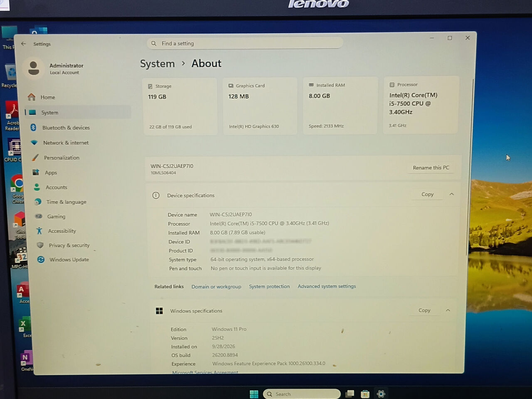
Task: Open the Storage 119 GB card
Action: pyautogui.click(x=180, y=106)
